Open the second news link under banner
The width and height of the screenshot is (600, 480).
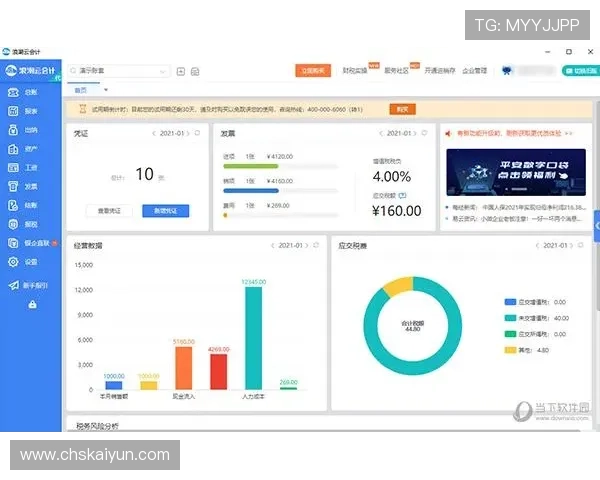click(517, 219)
